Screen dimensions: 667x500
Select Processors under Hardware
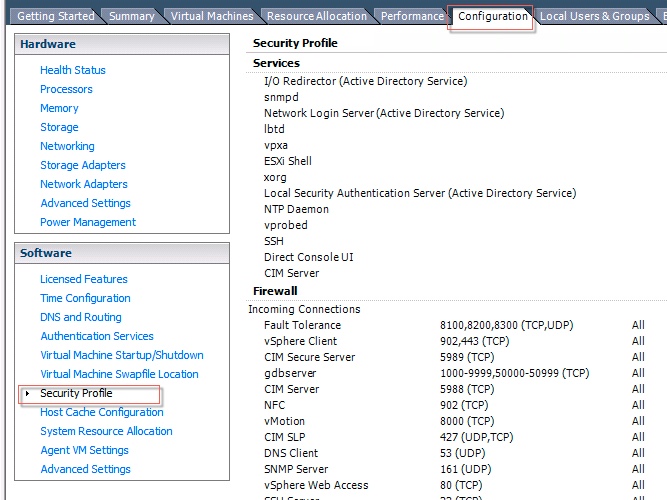66,89
